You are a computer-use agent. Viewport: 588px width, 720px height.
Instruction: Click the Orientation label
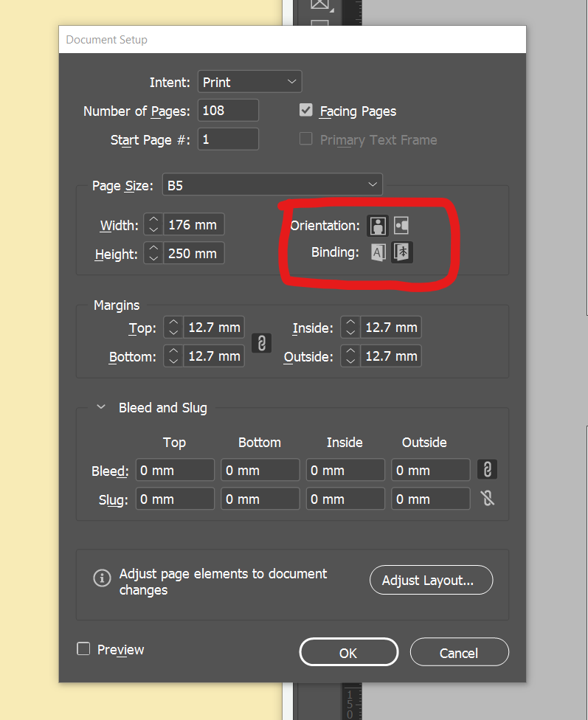point(325,226)
